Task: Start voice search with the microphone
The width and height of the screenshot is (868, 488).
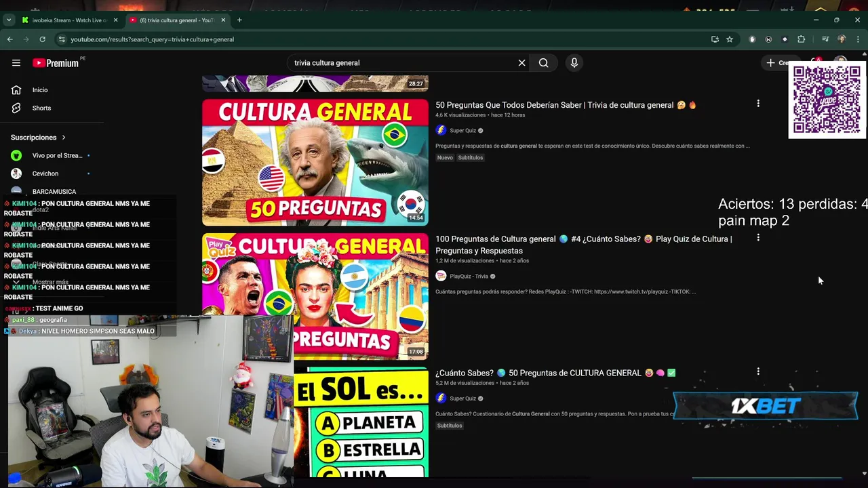Action: pos(574,63)
